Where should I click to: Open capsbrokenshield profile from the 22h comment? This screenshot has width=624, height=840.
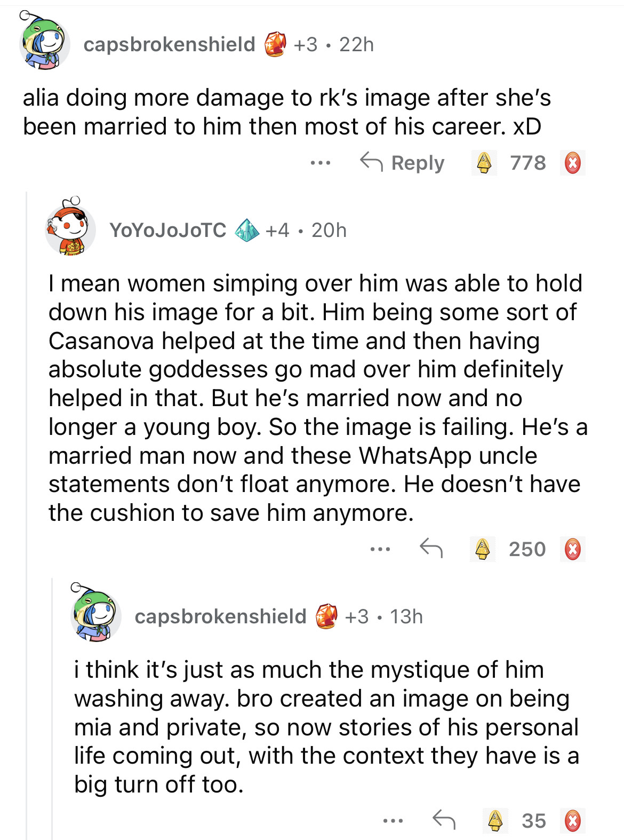pyautogui.click(x=169, y=44)
